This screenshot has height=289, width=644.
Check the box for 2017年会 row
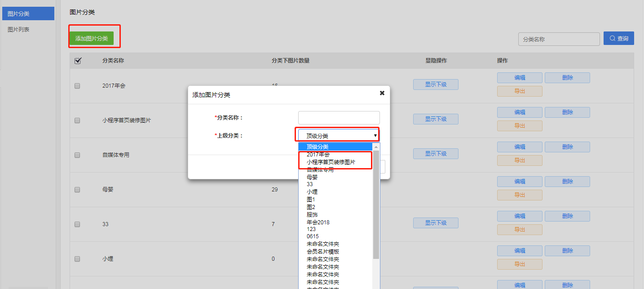77,86
